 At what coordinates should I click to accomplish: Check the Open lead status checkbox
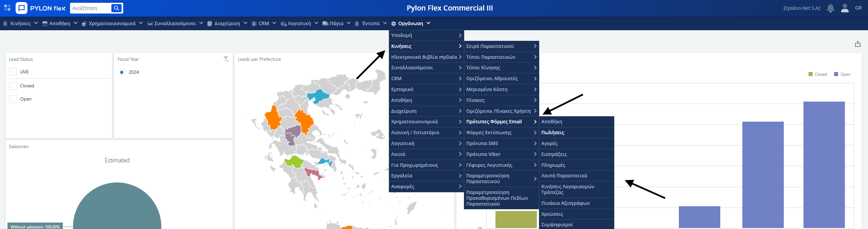13,99
